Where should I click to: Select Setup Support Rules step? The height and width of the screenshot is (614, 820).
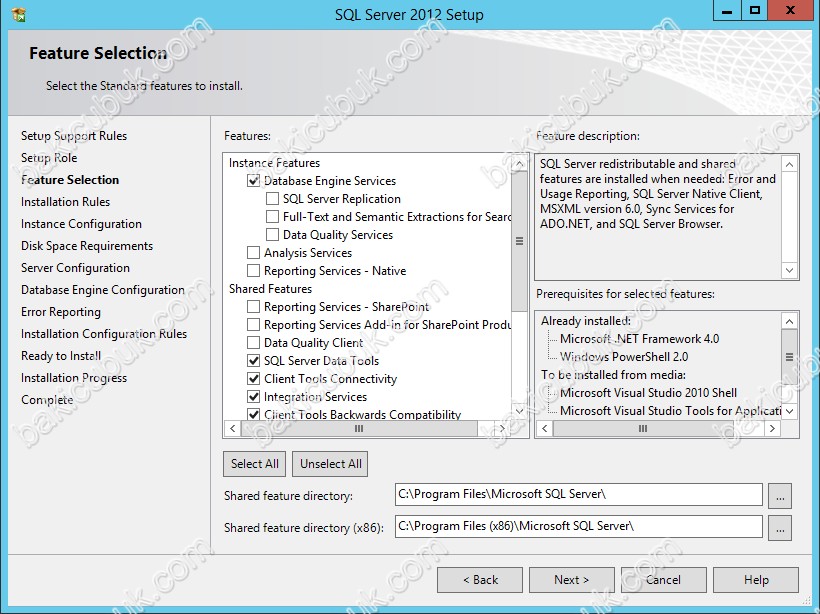74,136
